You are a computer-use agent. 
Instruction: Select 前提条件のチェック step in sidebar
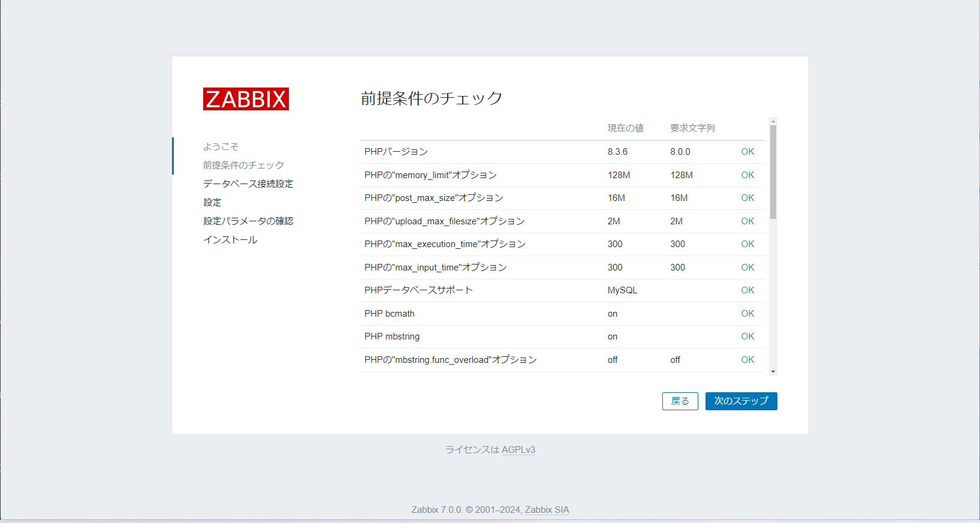[x=243, y=165]
